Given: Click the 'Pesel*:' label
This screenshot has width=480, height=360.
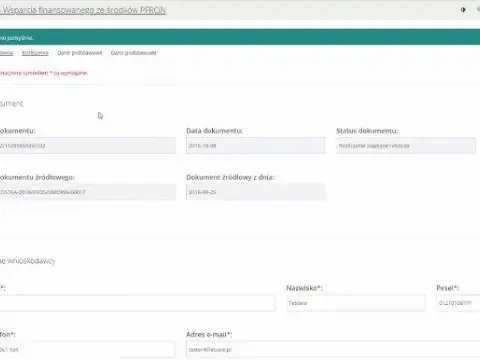Looking at the screenshot, I should point(447,288).
